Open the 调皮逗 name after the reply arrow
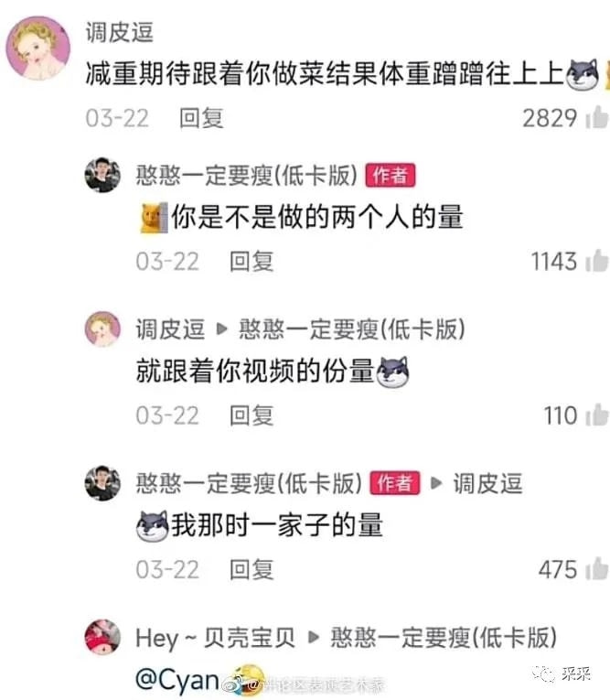 tap(487, 483)
